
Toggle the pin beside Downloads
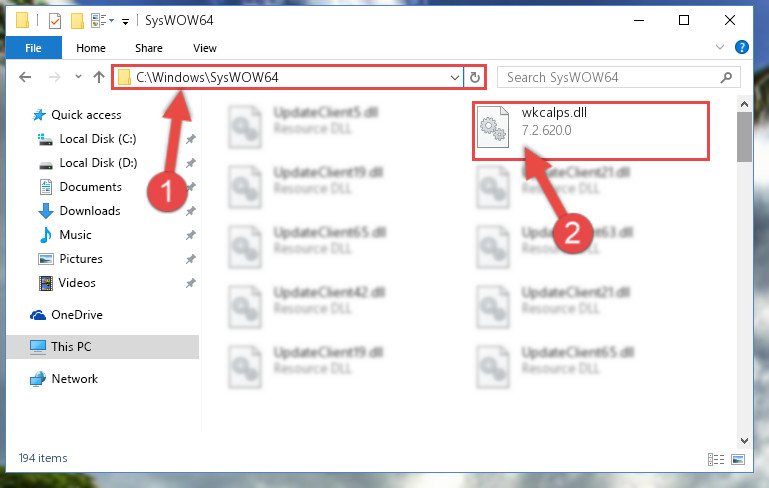[x=191, y=211]
